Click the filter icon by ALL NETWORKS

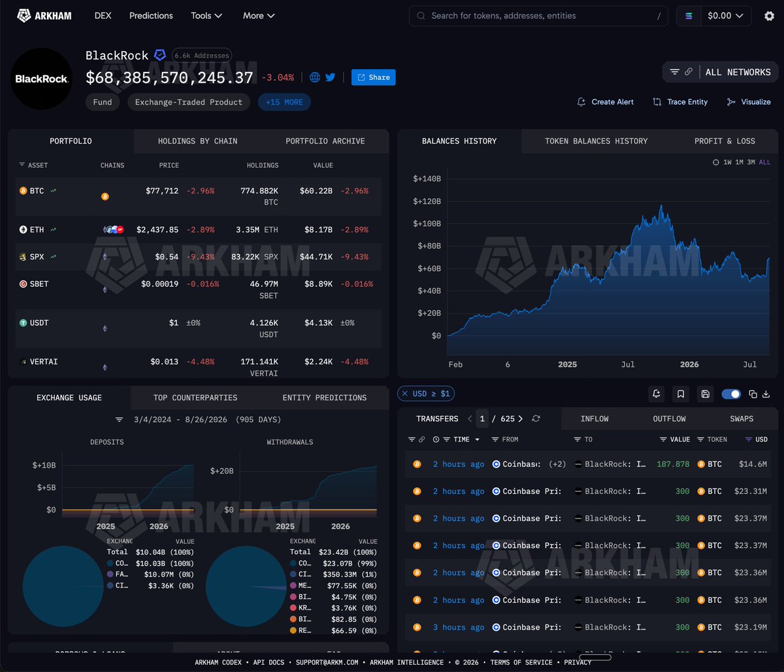[x=675, y=72]
